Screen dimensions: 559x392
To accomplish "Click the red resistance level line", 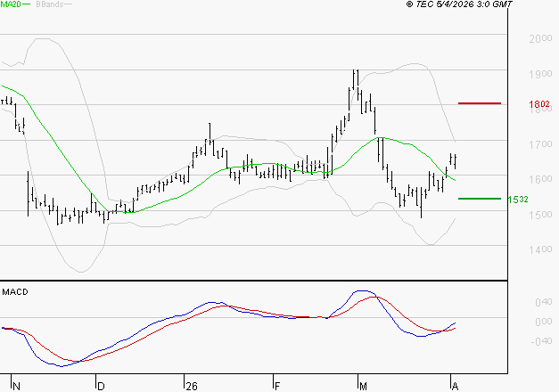I will [x=480, y=103].
